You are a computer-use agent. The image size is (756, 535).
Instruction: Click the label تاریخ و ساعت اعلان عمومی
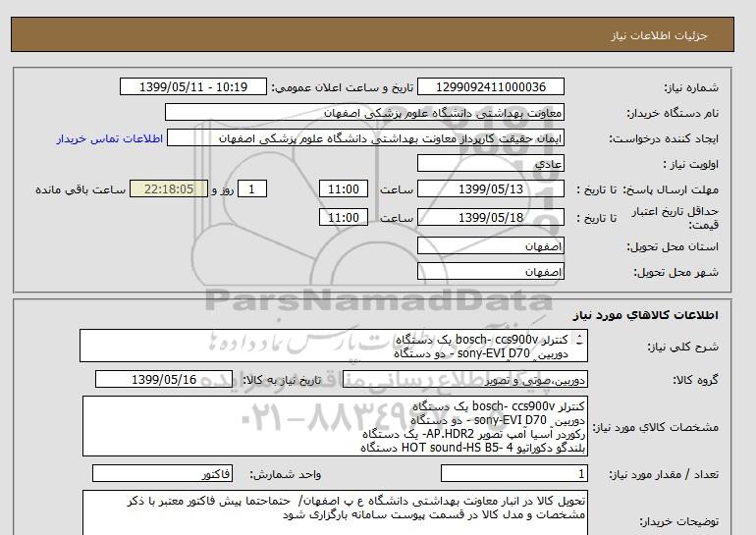point(343,87)
